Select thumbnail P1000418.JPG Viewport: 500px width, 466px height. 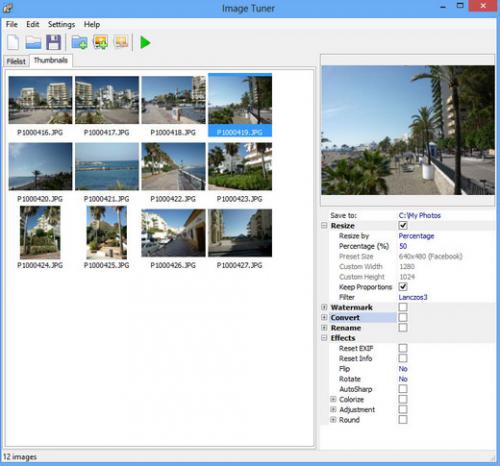click(x=173, y=106)
